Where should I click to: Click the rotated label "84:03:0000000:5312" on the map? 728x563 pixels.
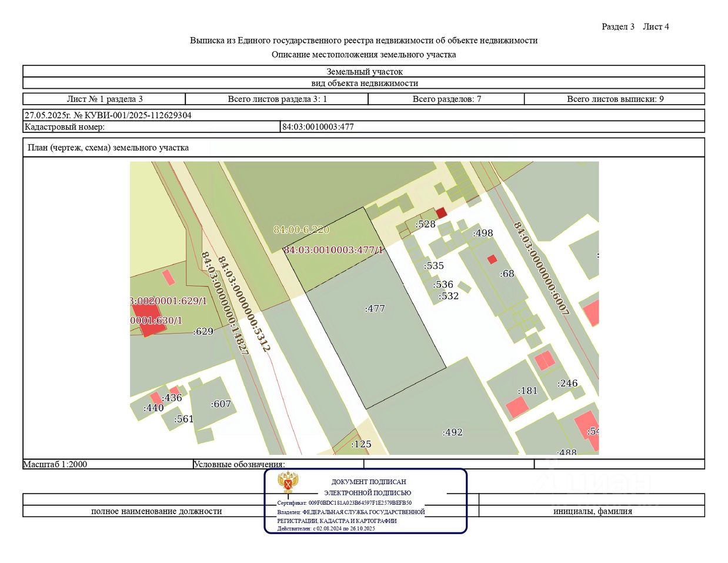coord(244,304)
